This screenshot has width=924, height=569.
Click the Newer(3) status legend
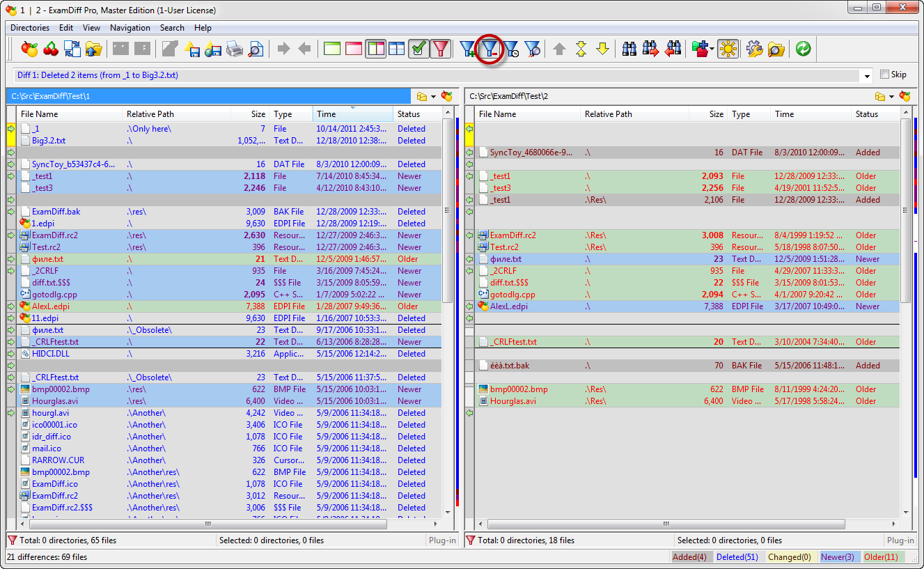(838, 557)
